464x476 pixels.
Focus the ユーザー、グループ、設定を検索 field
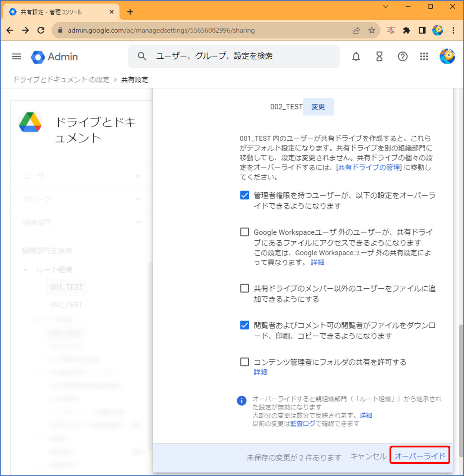(234, 56)
